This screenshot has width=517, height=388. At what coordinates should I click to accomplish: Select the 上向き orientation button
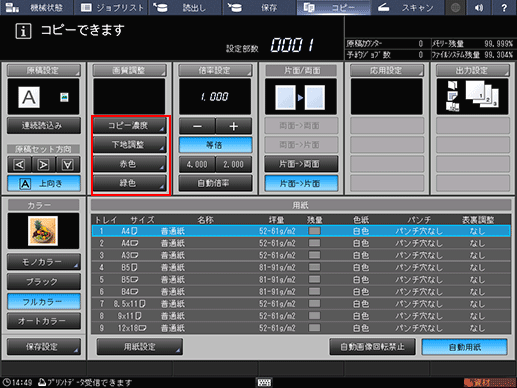(44, 183)
